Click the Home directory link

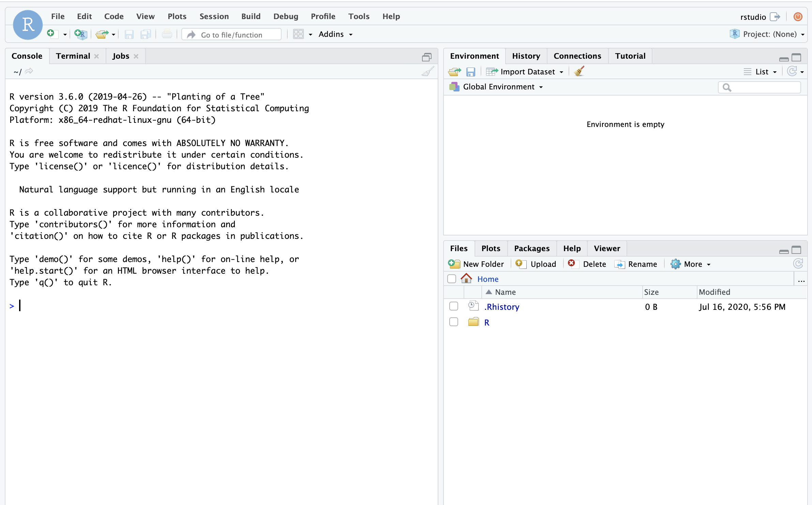[x=487, y=279]
